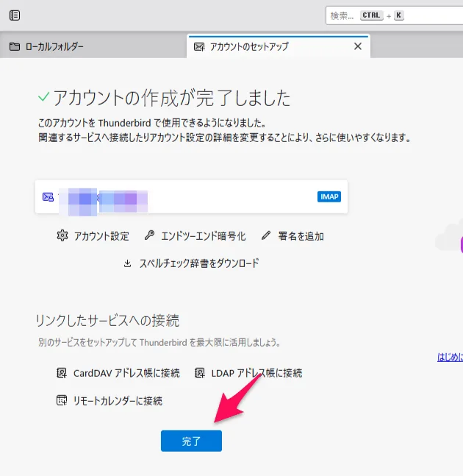Click the IMAP badge on the account
This screenshot has height=476, width=463.
(329, 197)
